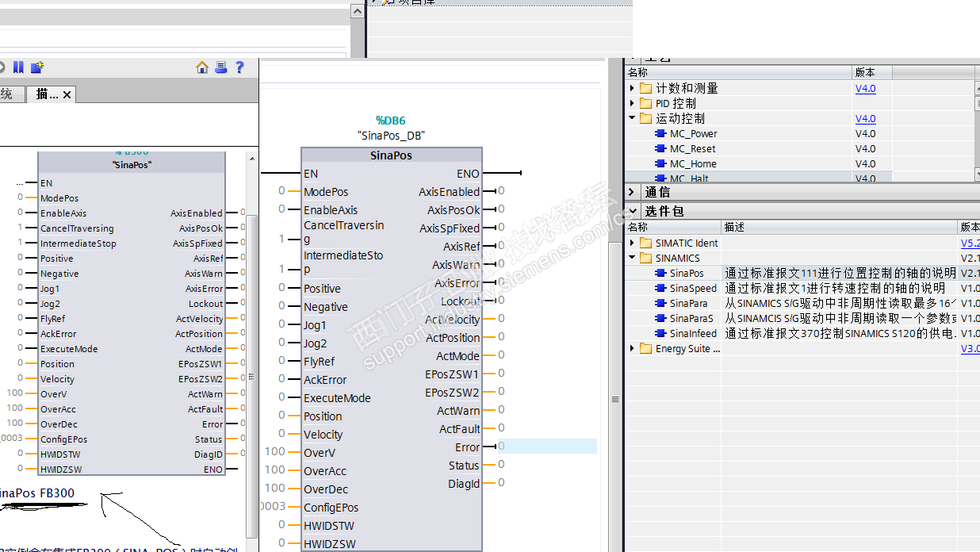The image size is (980, 552).
Task: Collapse the 选件包 section
Action: click(632, 212)
